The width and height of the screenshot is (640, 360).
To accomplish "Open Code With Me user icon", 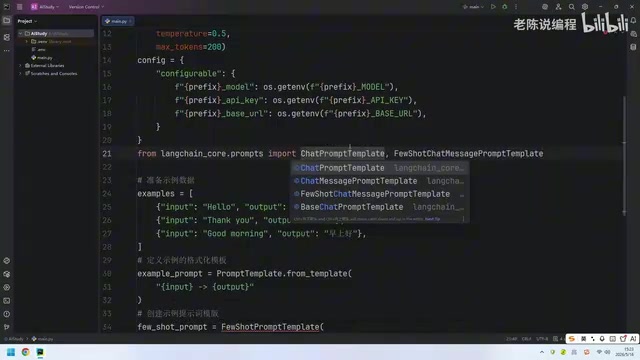I will [558, 7].
